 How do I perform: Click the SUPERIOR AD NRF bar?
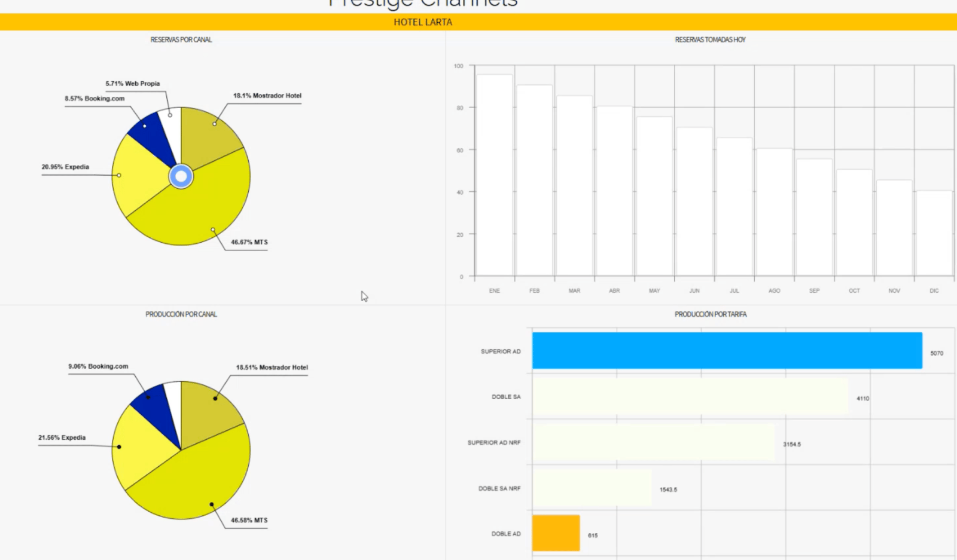pos(654,442)
